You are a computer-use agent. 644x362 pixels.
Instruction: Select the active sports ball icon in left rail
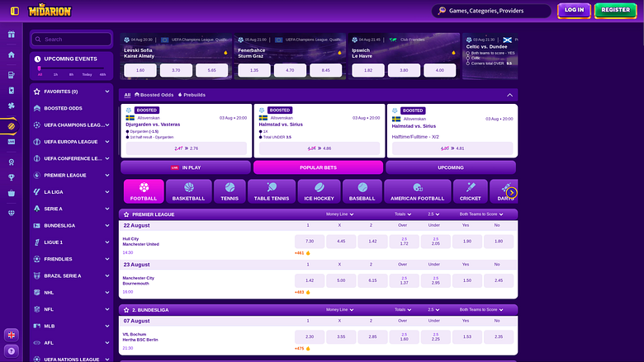pos(12,126)
